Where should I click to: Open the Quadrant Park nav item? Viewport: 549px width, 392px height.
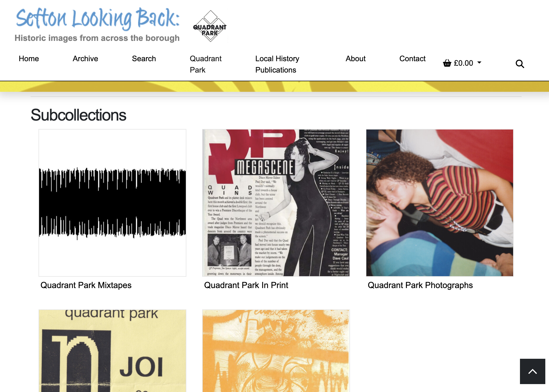click(206, 64)
